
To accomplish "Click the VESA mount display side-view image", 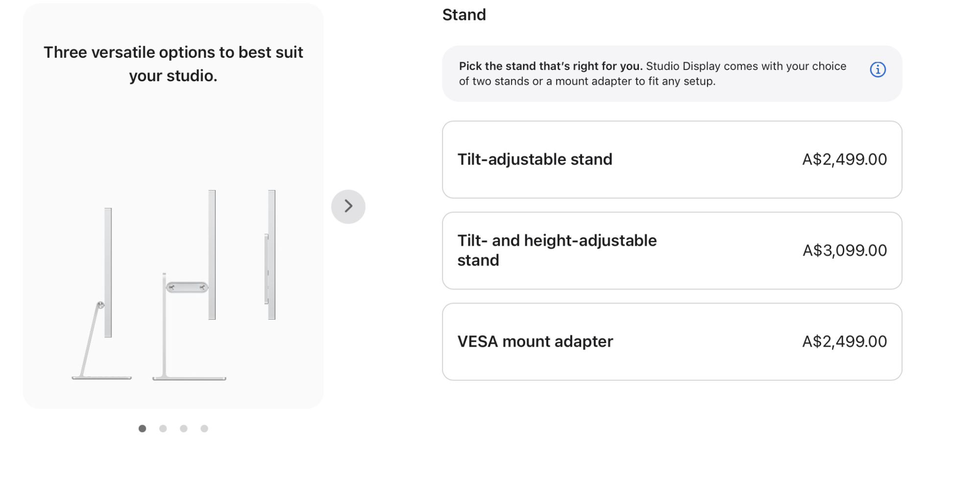I will coord(271,255).
